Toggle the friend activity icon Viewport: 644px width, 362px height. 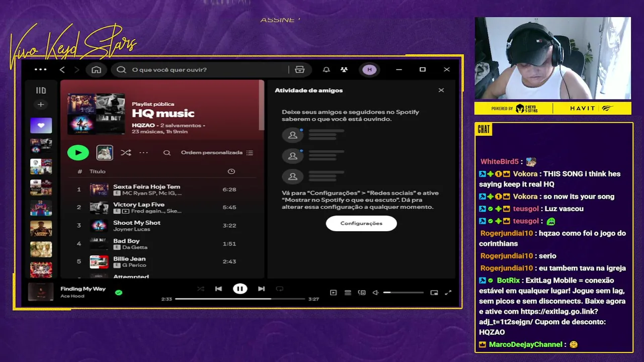(x=344, y=69)
